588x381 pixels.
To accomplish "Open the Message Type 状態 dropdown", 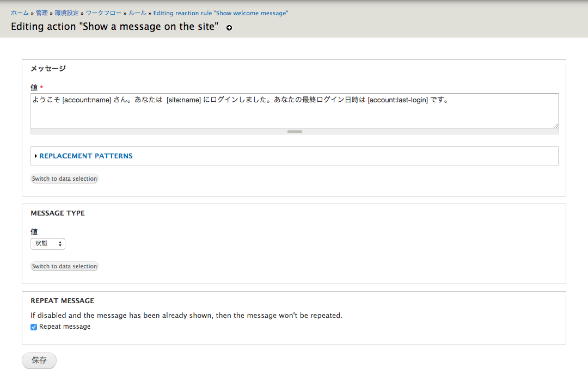I will [48, 244].
